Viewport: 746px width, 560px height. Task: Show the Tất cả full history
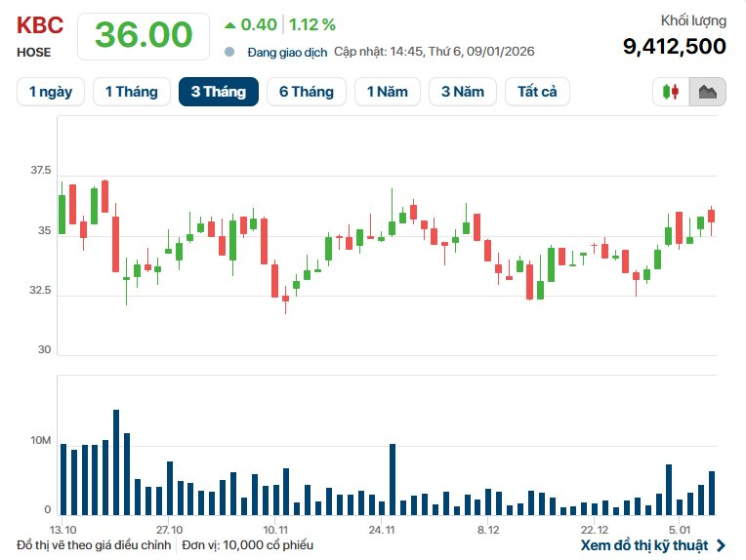pos(537,92)
